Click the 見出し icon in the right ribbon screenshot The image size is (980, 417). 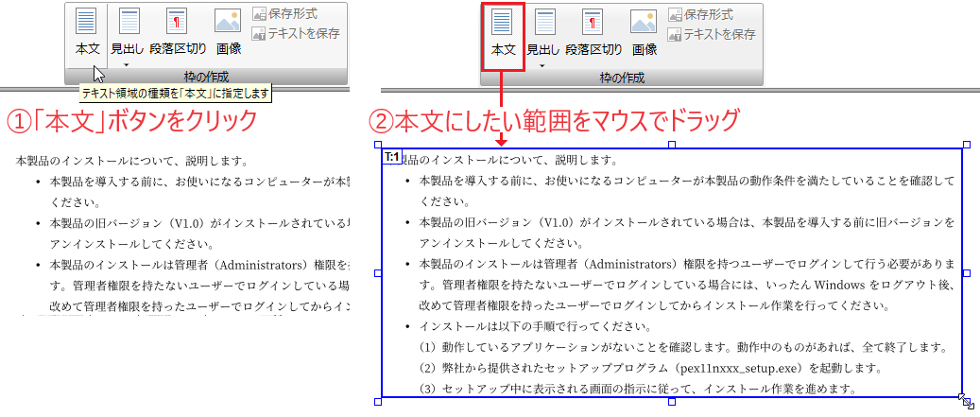[545, 21]
